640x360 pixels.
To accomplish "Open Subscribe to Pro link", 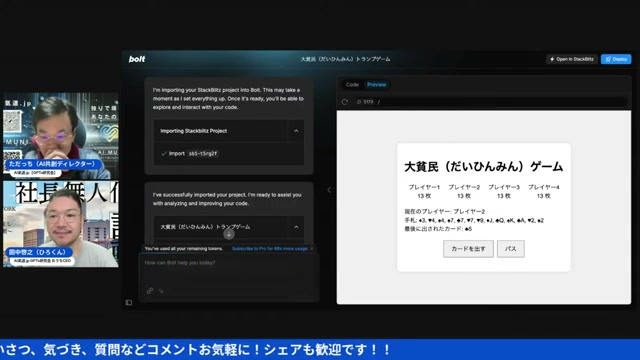I will (x=269, y=249).
